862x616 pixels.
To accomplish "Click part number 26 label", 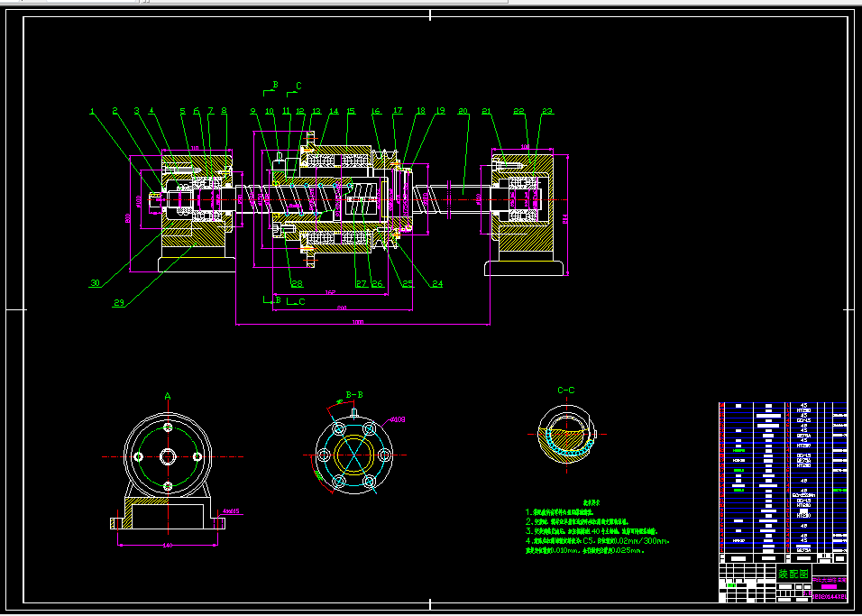I will [x=377, y=284].
